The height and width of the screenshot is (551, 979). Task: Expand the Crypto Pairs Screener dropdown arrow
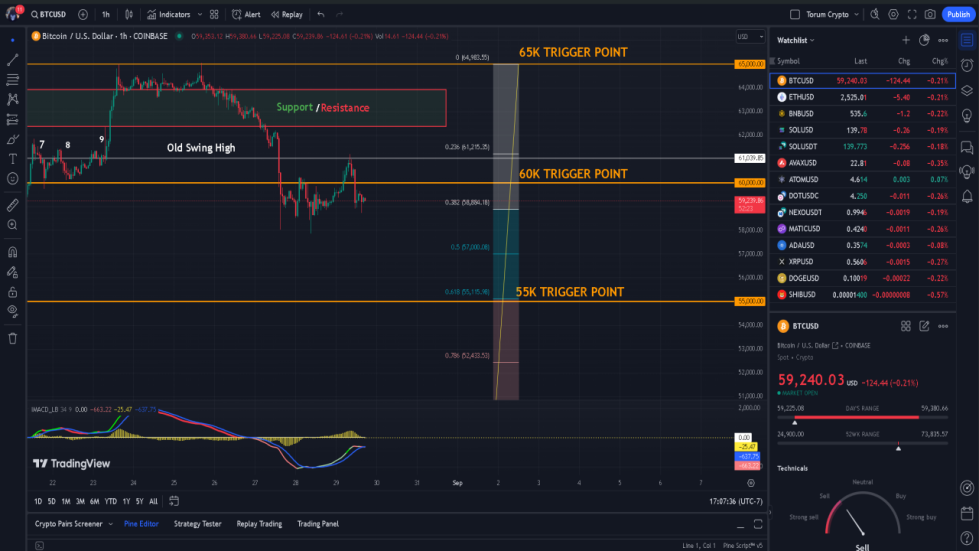[111, 524]
